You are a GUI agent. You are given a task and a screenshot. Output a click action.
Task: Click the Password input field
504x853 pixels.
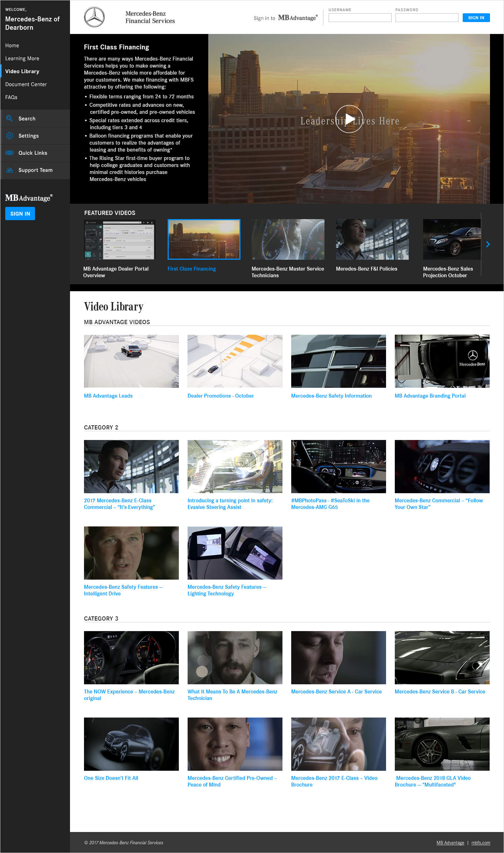pyautogui.click(x=427, y=18)
